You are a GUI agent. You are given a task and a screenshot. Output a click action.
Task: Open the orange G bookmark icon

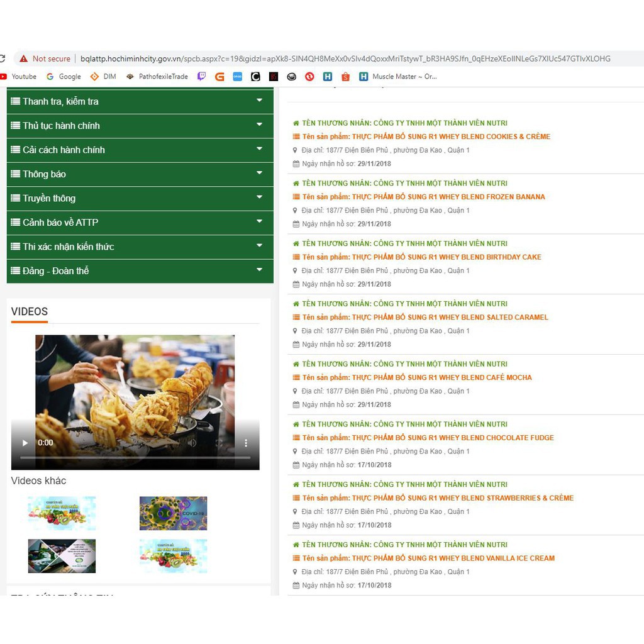coord(219,76)
